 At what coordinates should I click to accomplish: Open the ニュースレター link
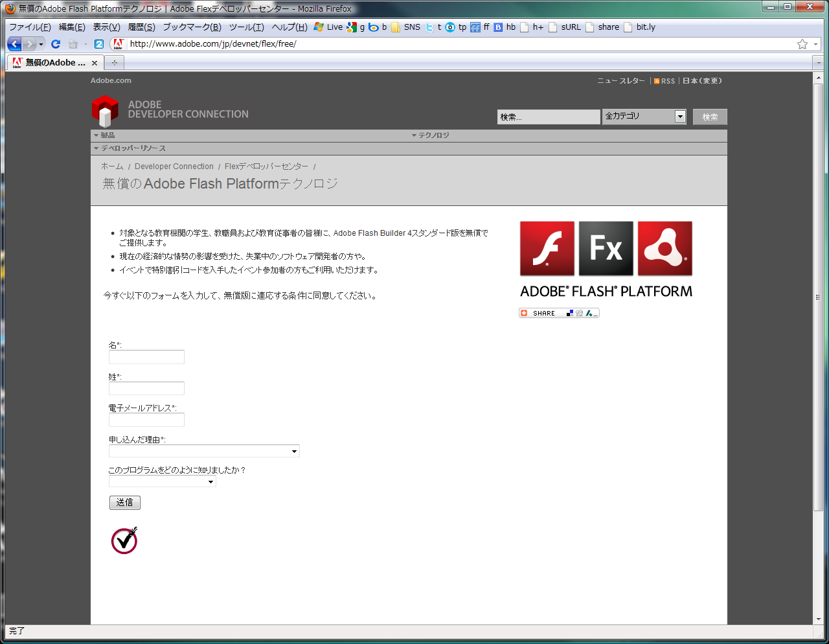coord(621,81)
